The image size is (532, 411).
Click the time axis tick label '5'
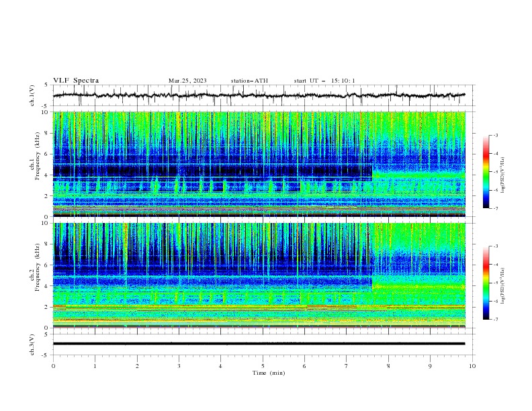(263, 366)
